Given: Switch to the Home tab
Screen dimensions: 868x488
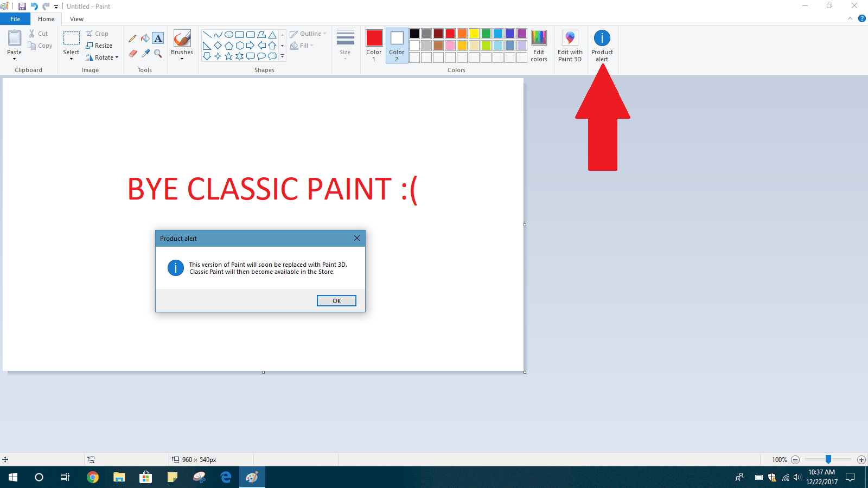Looking at the screenshot, I should tap(46, 19).
